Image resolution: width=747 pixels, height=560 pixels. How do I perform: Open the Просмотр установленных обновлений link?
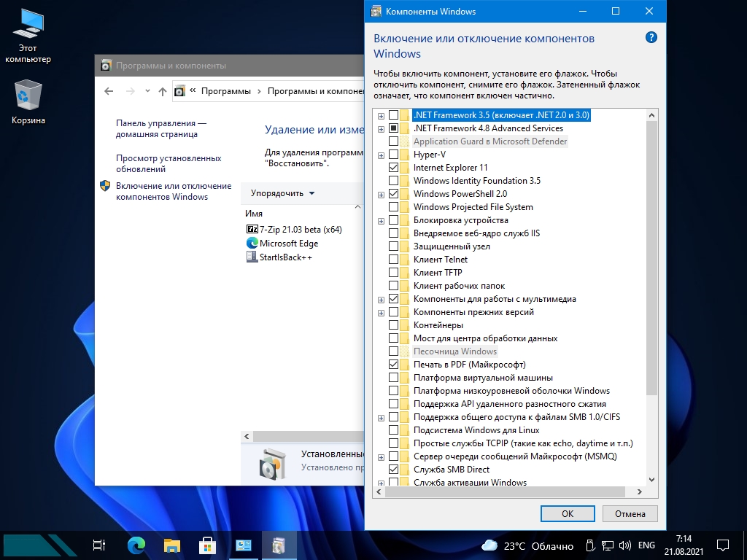pos(169,163)
